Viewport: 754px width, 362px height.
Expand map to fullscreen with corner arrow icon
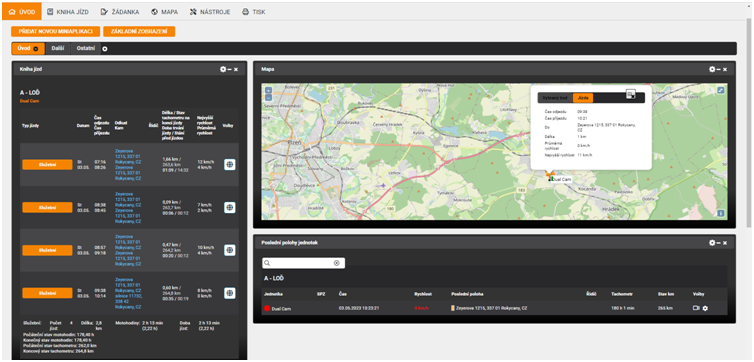click(720, 90)
